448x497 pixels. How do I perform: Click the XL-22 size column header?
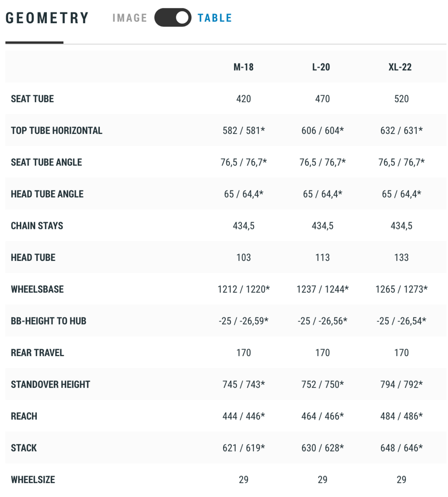click(400, 67)
